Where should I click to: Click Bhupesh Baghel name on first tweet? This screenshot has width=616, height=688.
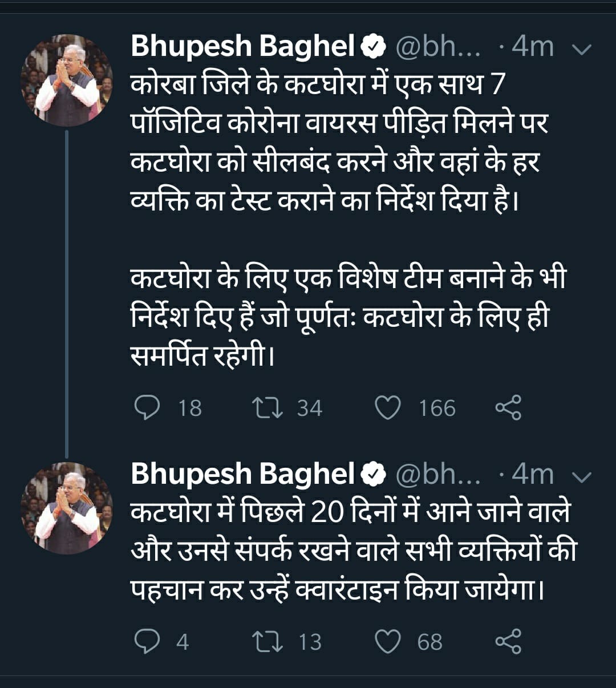(x=244, y=47)
